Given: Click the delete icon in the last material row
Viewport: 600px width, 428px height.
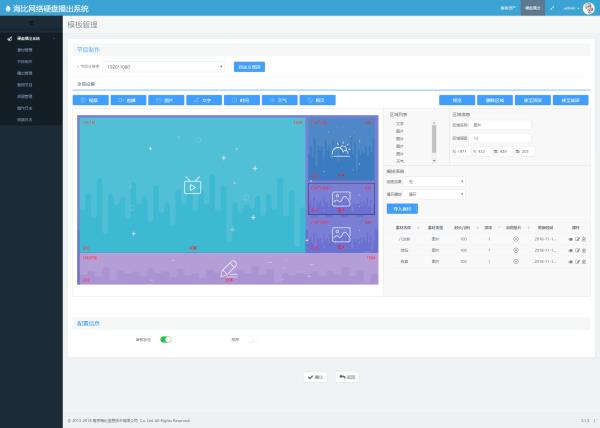Looking at the screenshot, I should tap(584, 261).
